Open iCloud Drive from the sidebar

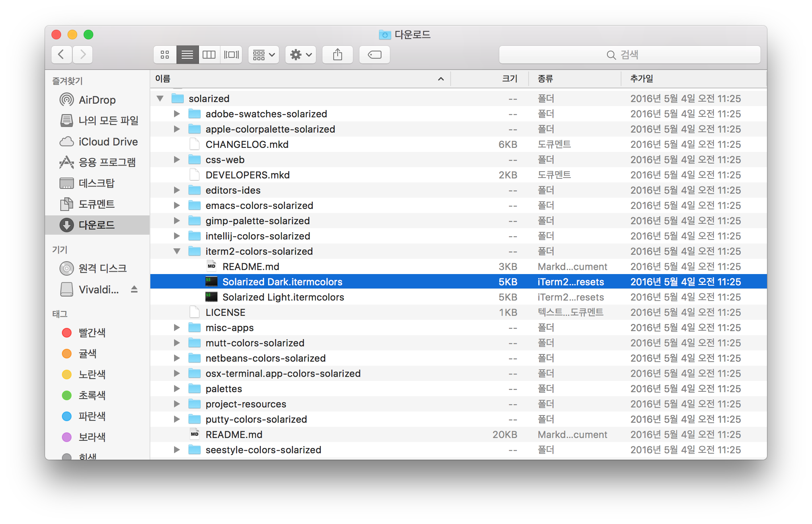tap(108, 142)
